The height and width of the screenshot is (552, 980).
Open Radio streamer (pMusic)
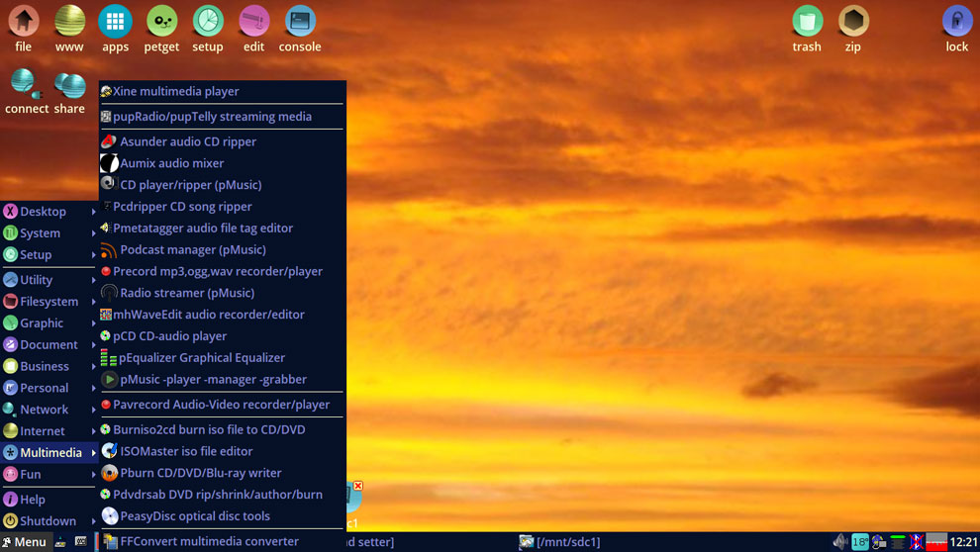[222, 293]
